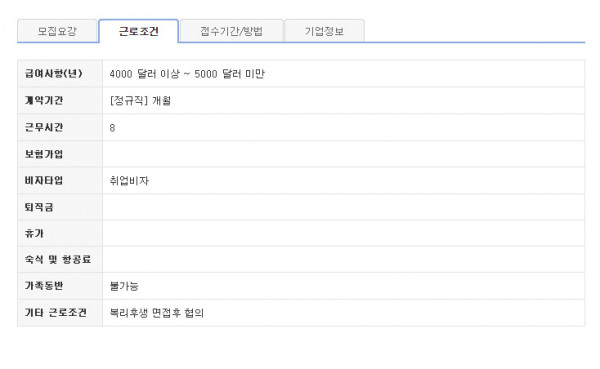600x369 pixels.
Task: Click the 급여사항(년) row label
Action: tap(54, 73)
